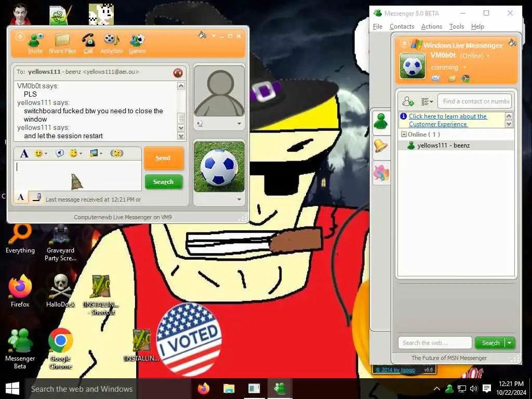The height and width of the screenshot is (399, 532).
Task: Open Google Chrome desktop shortcut
Action: [x=60, y=349]
